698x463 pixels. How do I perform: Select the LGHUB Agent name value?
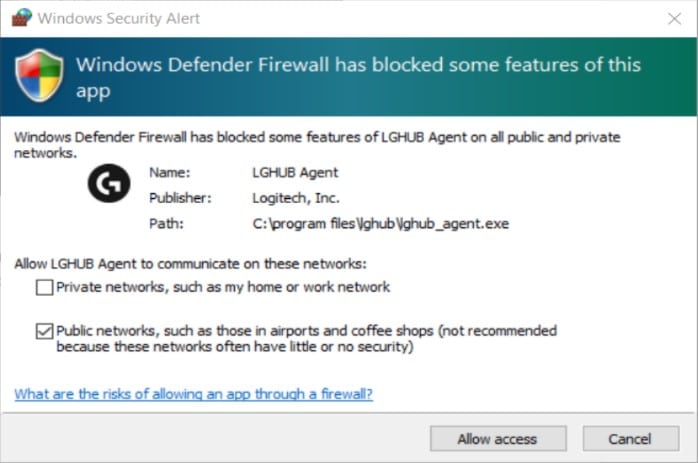tap(295, 172)
